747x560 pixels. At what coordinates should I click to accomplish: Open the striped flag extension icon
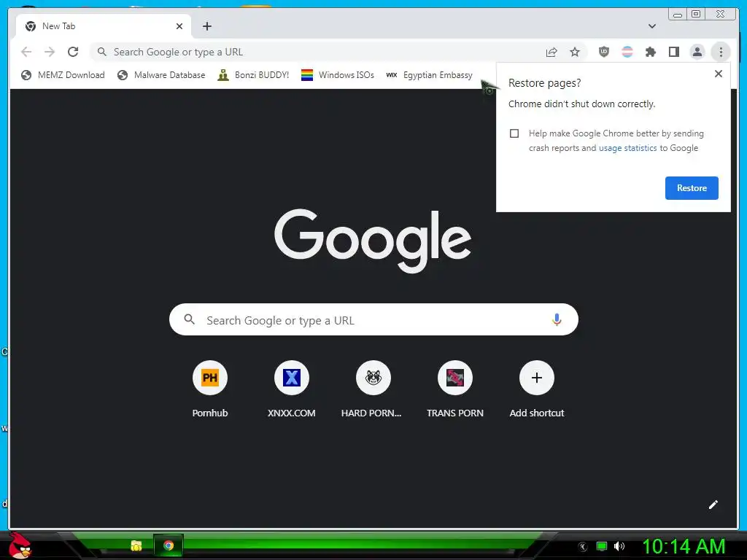[x=627, y=52]
